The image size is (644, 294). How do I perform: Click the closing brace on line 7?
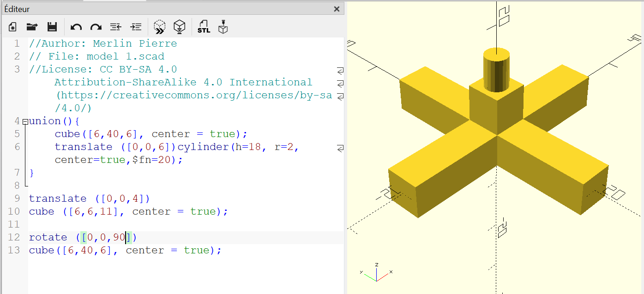click(31, 173)
